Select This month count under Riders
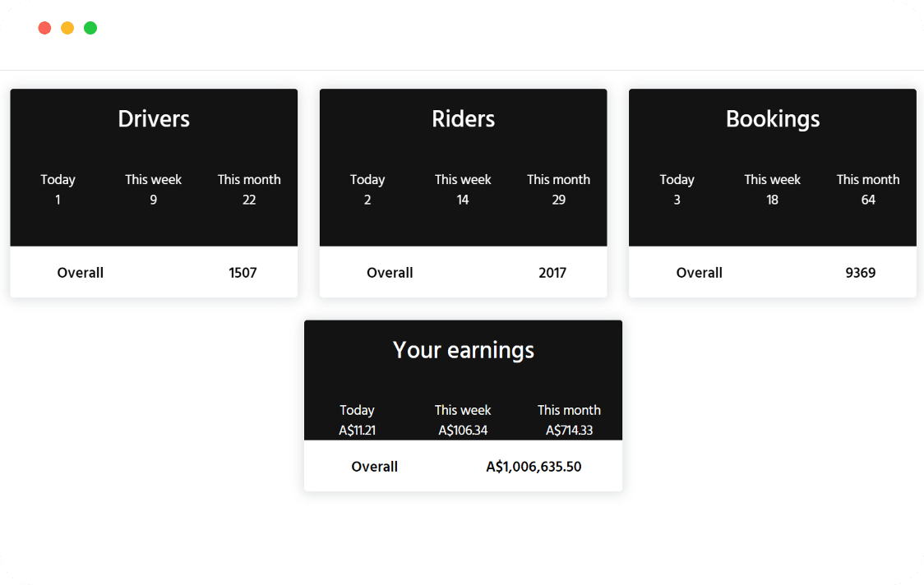This screenshot has height=585, width=924. pyautogui.click(x=559, y=199)
